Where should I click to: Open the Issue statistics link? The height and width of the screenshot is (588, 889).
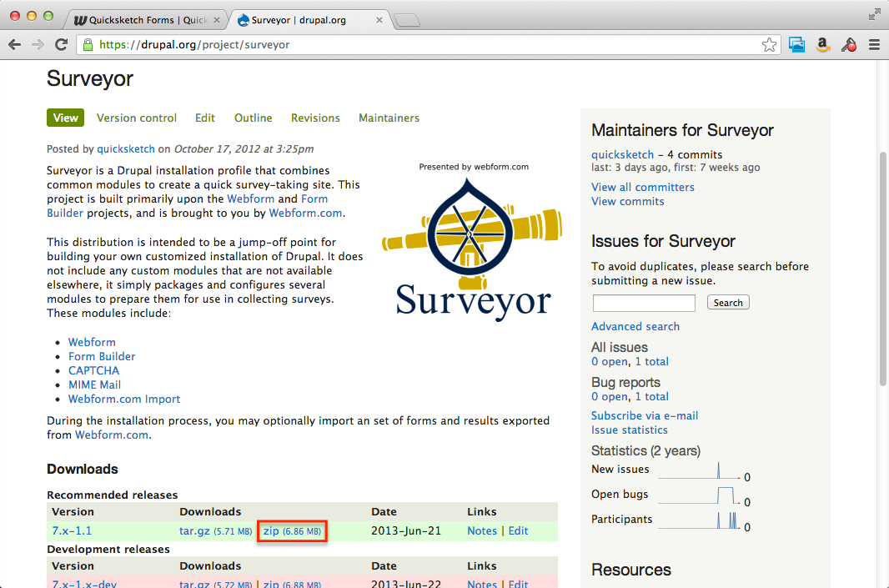pyautogui.click(x=630, y=430)
